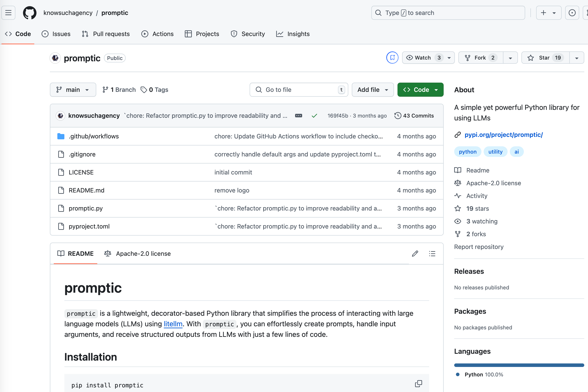Open the hamburger navigation menu
The width and height of the screenshot is (588, 392).
pyautogui.click(x=8, y=13)
